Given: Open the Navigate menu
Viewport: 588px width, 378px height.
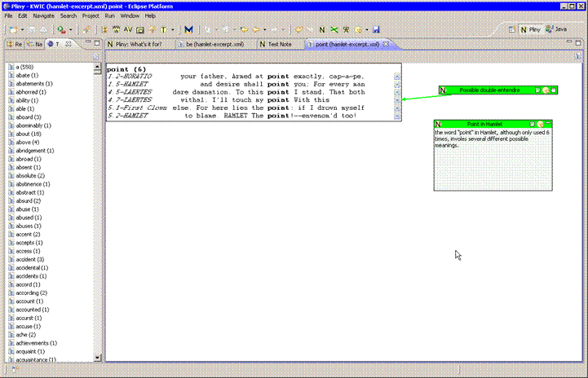Looking at the screenshot, I should [43, 15].
